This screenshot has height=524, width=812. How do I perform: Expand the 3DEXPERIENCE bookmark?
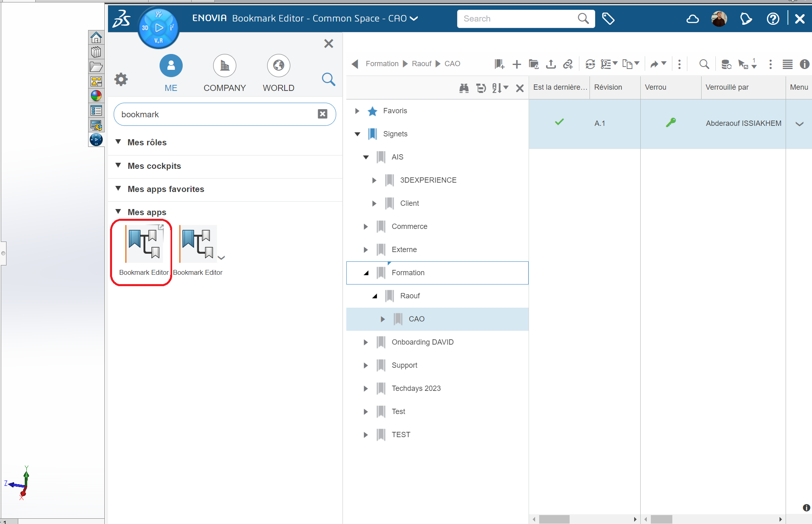click(374, 180)
